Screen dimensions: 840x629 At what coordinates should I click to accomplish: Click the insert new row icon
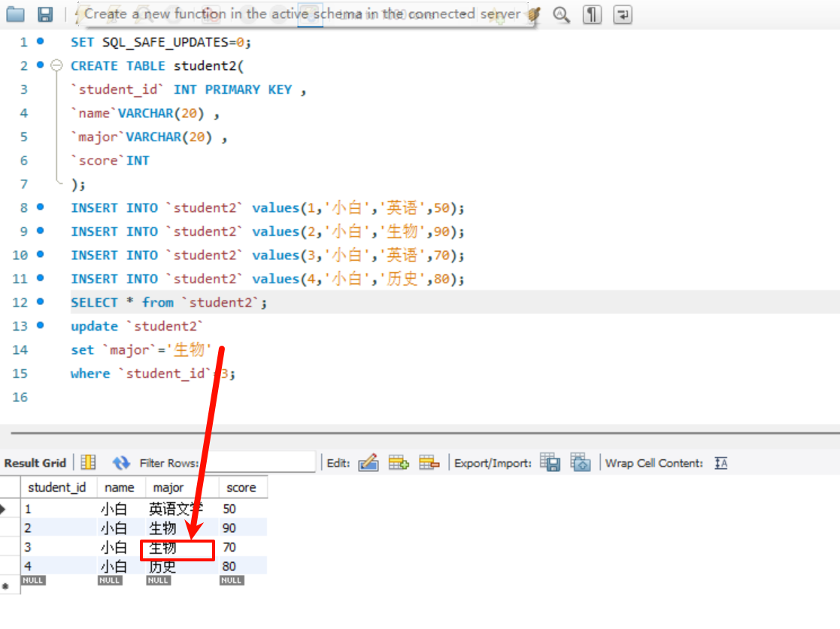point(399,462)
